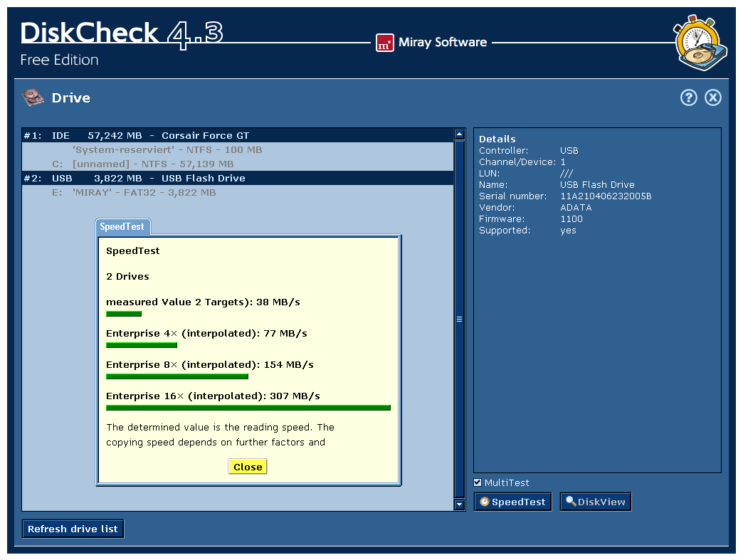Click the Enterprise 16× 307 MB/s bar
The height and width of the screenshot is (560, 743).
pyautogui.click(x=248, y=408)
